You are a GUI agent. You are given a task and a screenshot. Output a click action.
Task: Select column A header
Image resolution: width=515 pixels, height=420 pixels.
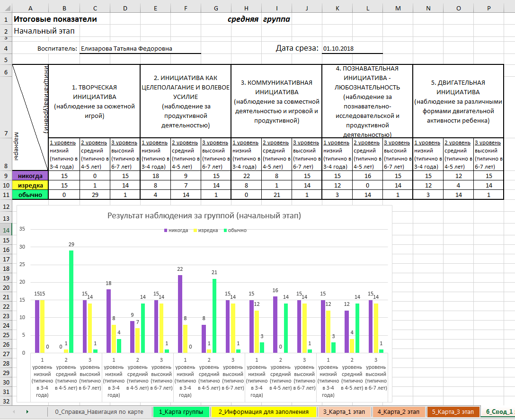coord(30,8)
